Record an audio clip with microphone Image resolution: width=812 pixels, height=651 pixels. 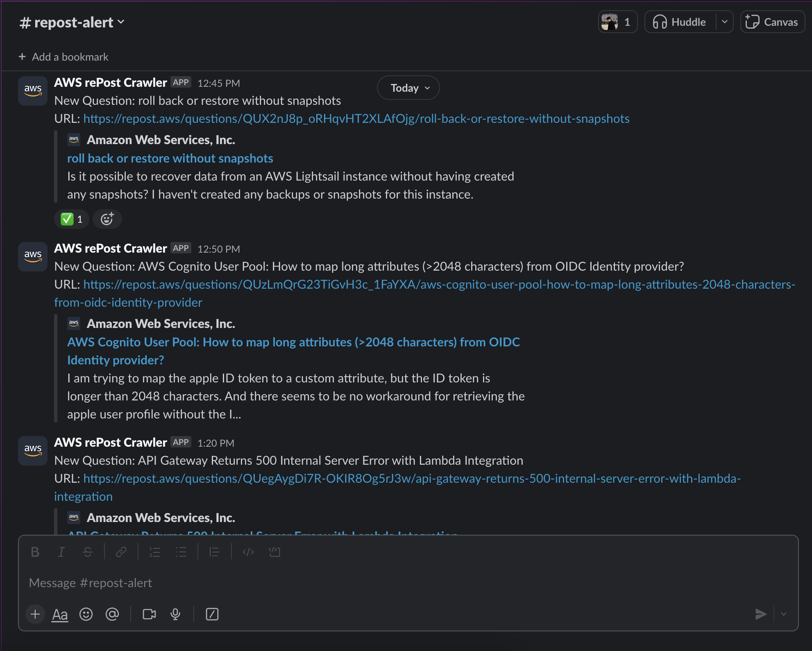[x=175, y=614]
